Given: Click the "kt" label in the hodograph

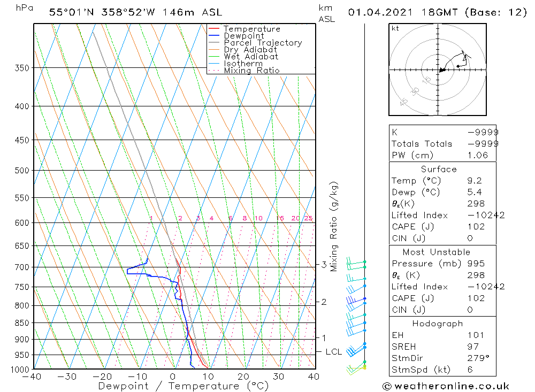Looking at the screenshot, I should [395, 28].
